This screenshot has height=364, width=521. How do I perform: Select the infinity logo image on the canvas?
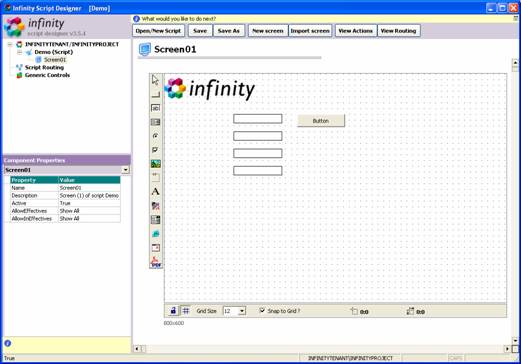tap(210, 89)
